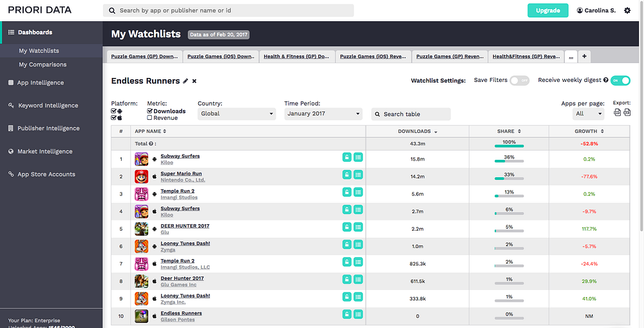Sort table by Downloads column
Screen dimensions: 644x328
(417, 131)
